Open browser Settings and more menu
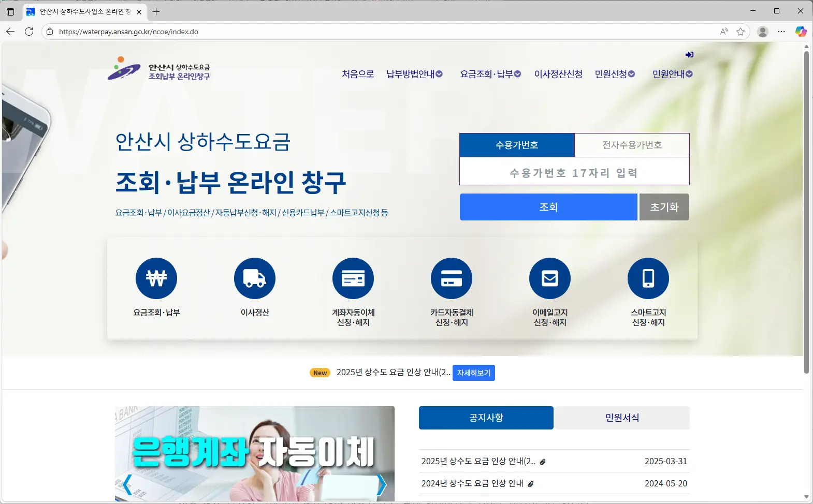813x504 pixels. (x=781, y=32)
